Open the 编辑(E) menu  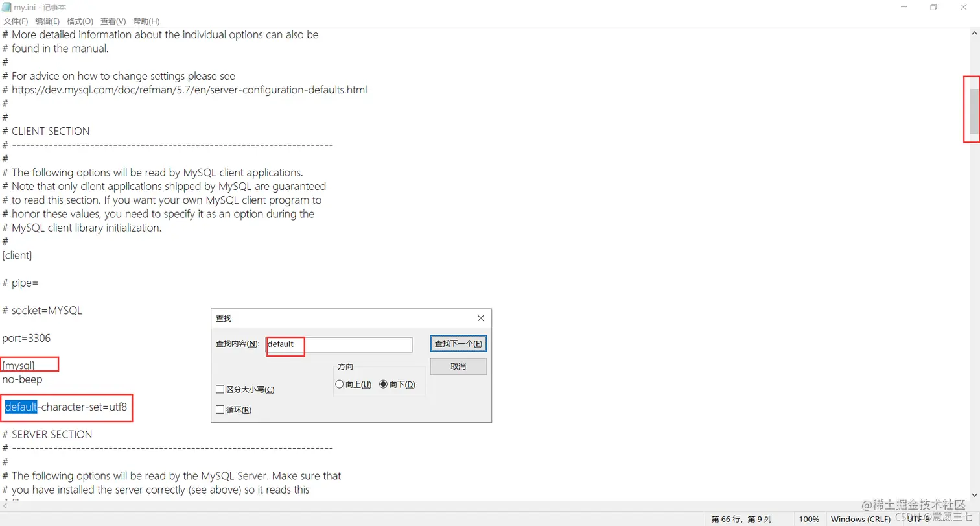coord(47,21)
